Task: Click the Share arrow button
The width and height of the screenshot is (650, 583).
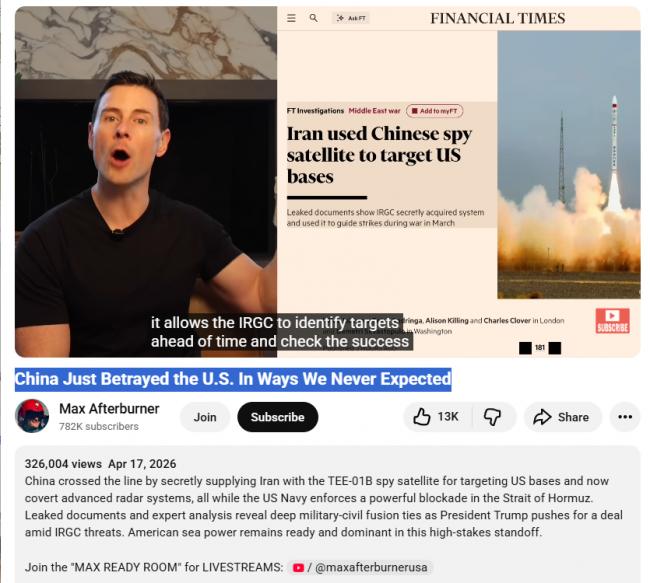Action: (x=563, y=417)
